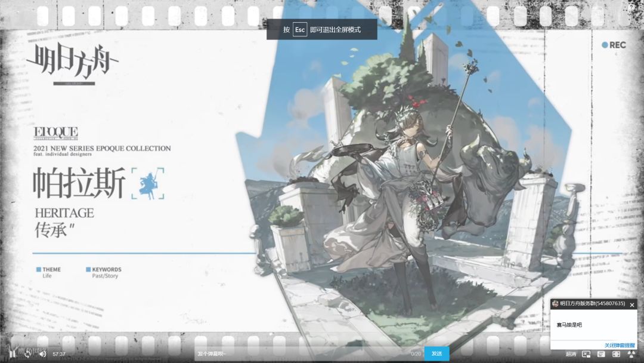The image size is (644, 363).
Task: Click the 57:37 elapsed time display
Action: (x=59, y=354)
